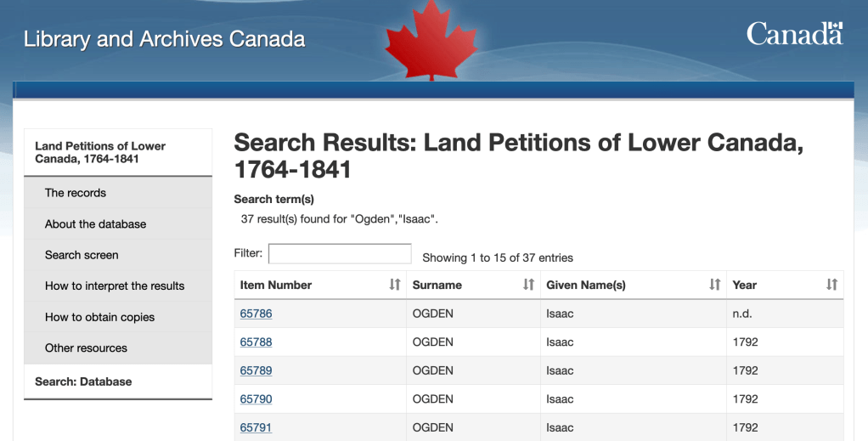View record 65790
This screenshot has width=868, height=441.
tap(256, 399)
